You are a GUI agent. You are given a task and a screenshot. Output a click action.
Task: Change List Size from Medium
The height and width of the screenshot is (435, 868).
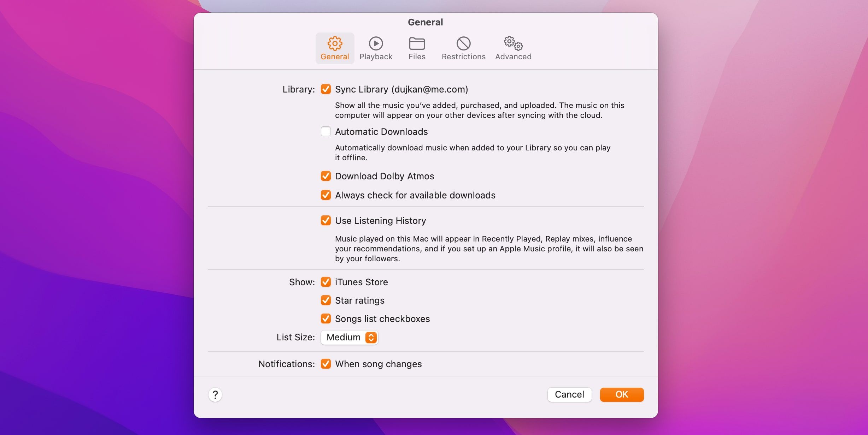tap(349, 337)
